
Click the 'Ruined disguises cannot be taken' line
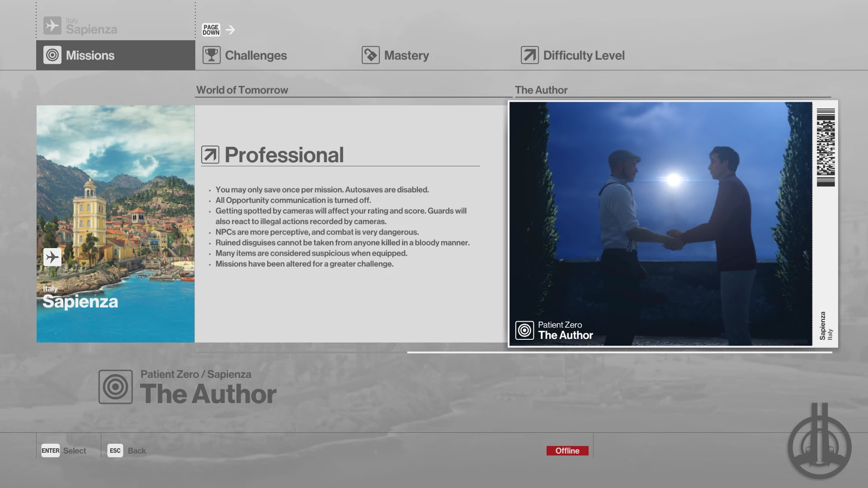343,243
